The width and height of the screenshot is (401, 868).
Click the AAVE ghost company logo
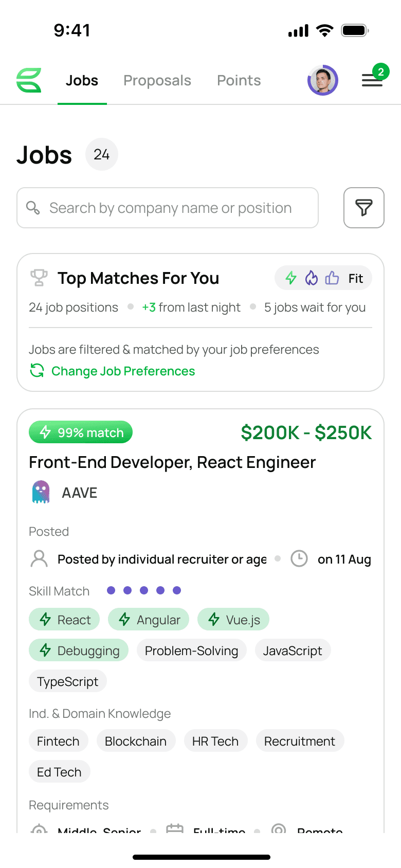[41, 492]
